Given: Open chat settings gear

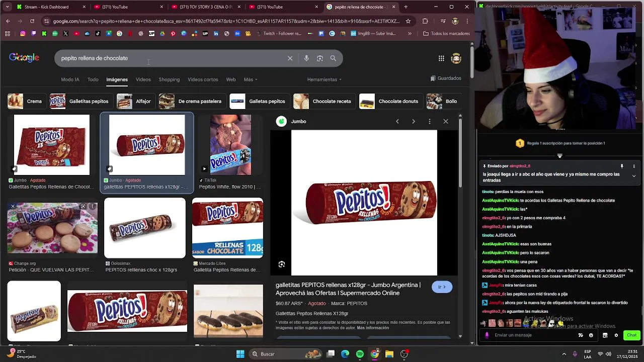Looking at the screenshot, I should (616, 335).
